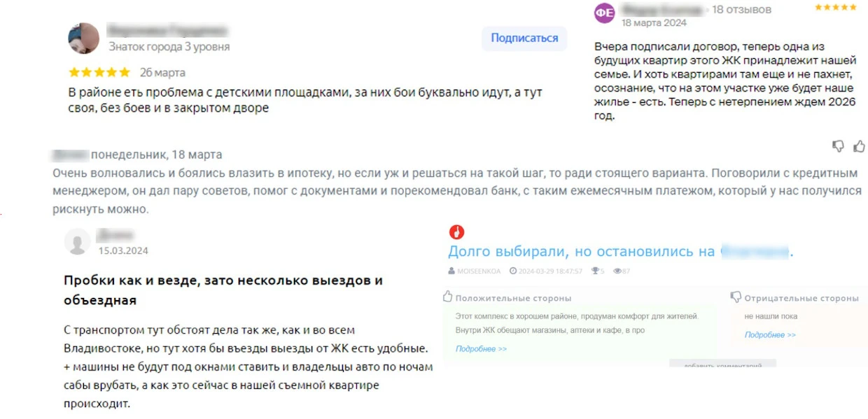The width and height of the screenshot is (868, 419).
Task: Open the '18 отзывов' reviews count link
Action: point(741,10)
